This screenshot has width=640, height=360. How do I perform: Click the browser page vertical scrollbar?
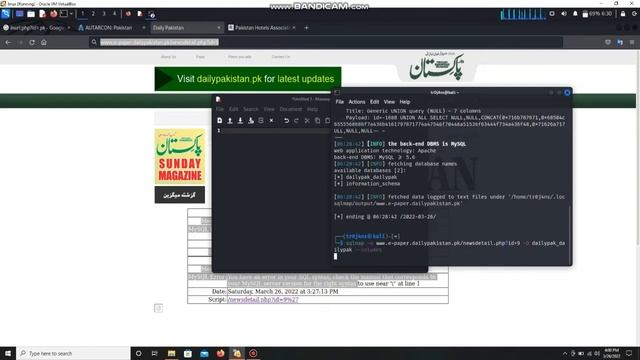pyautogui.click(x=638, y=147)
